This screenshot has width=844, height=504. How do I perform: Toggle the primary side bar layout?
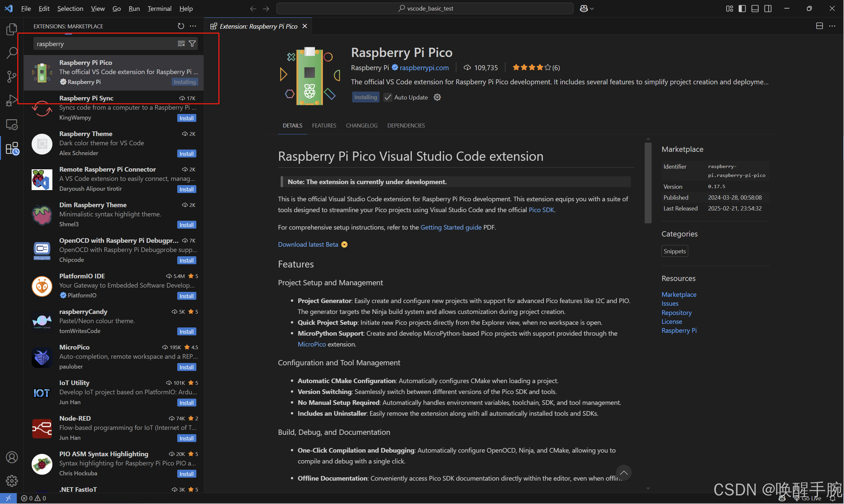coord(742,9)
